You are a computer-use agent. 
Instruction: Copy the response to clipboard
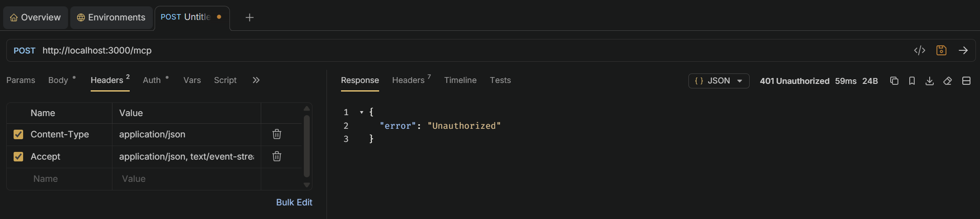[x=894, y=81]
